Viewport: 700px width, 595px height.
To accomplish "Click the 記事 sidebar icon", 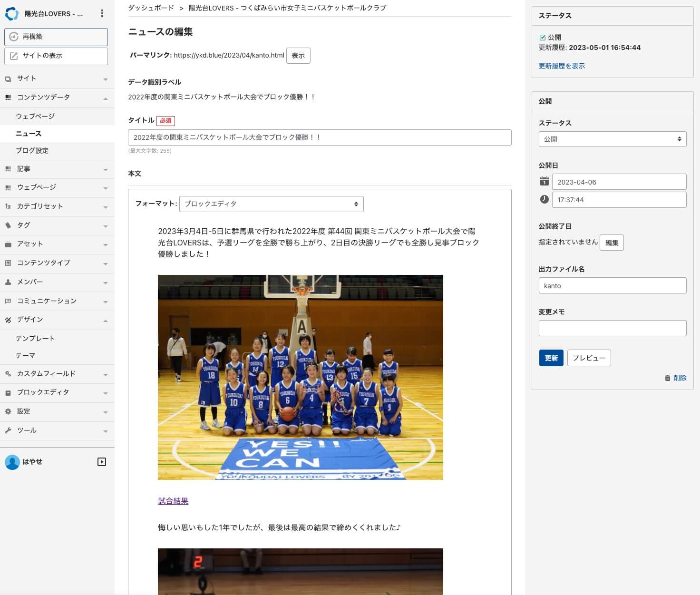I will click(x=8, y=169).
